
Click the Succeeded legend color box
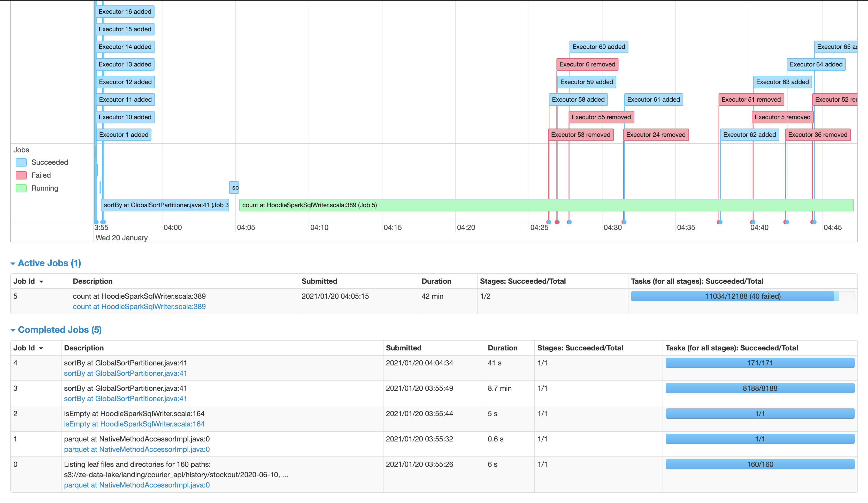(x=21, y=162)
